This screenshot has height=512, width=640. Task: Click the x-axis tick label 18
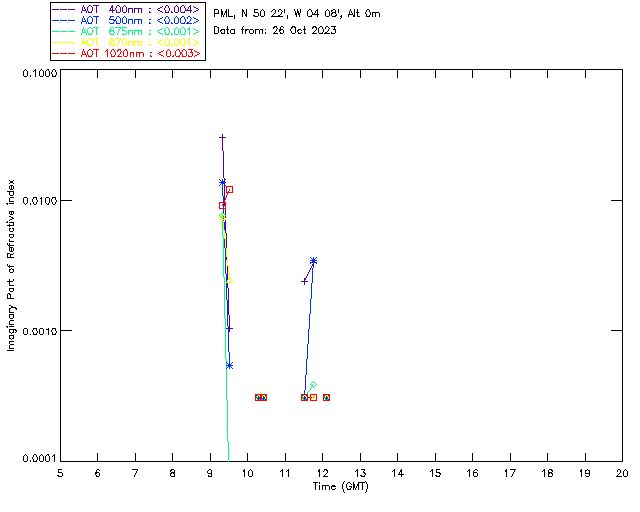pos(547,473)
